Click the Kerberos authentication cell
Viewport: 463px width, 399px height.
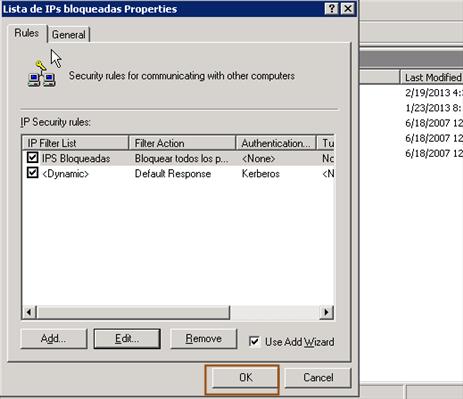261,174
